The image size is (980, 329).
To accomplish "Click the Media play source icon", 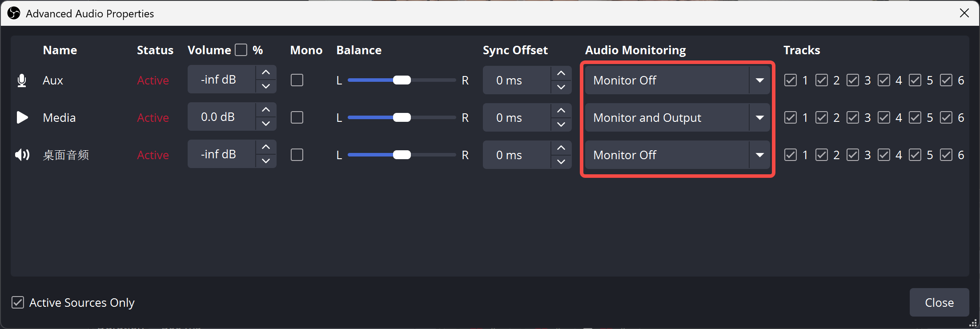I will coord(22,117).
